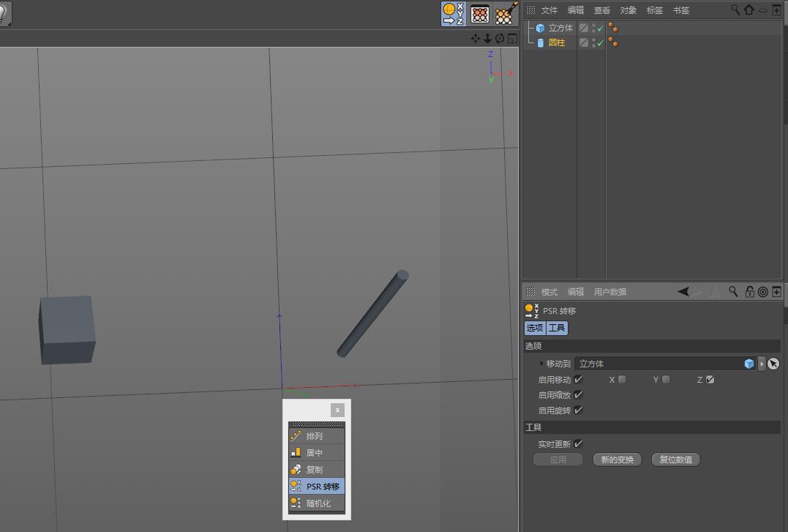Toggle the lock icon in Attribute Manager
This screenshot has width=788, height=532.
(x=749, y=291)
